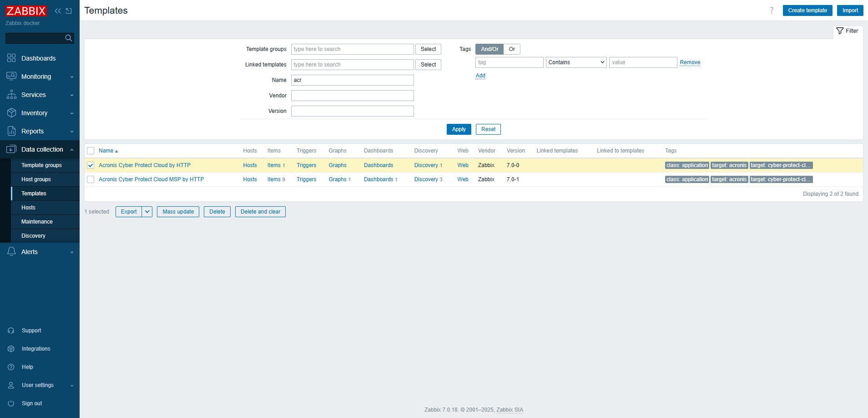Check Acronis Cyber Protect Cloud MSP row
The width and height of the screenshot is (868, 418).
91,179
